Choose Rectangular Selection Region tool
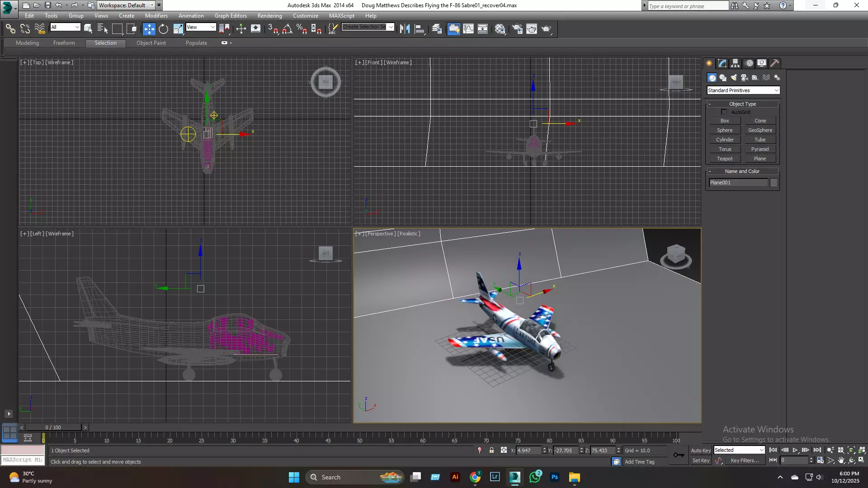Image resolution: width=868 pixels, height=488 pixels. pos(117,29)
